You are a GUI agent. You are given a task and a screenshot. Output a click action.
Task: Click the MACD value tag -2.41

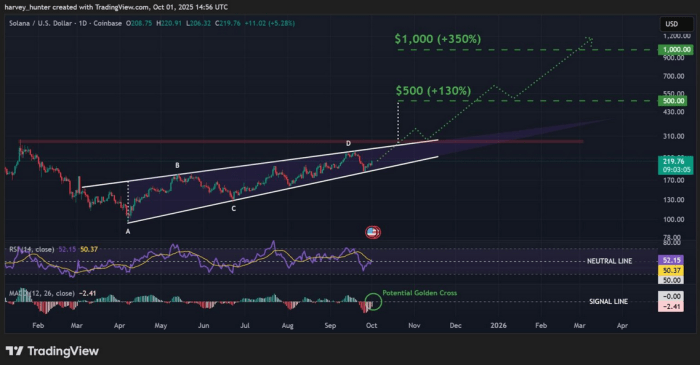click(x=671, y=307)
